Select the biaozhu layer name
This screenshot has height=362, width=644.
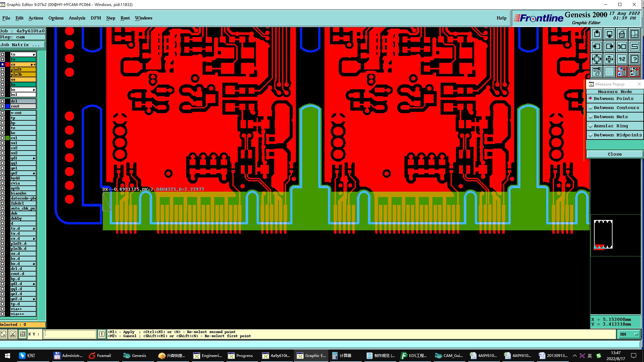[23, 193]
